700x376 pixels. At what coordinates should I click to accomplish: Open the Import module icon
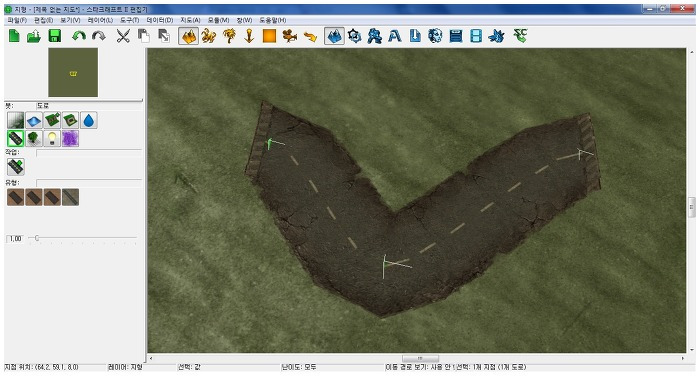point(415,36)
